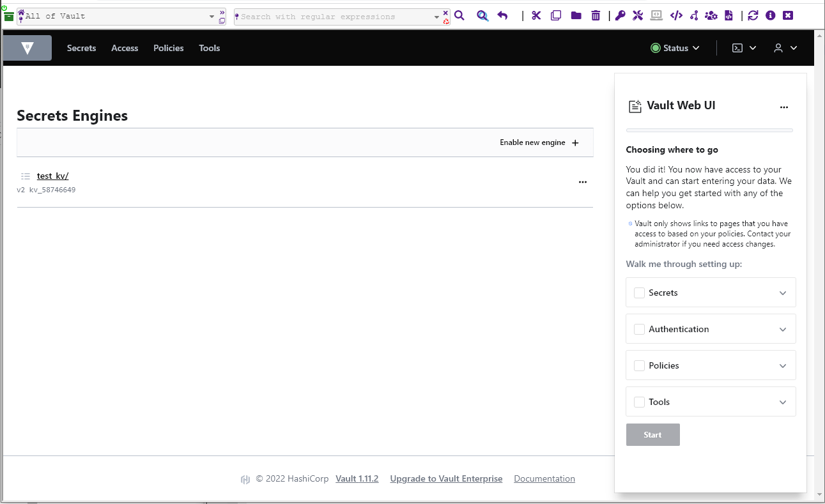Click the code brackets icon in toolbar
825x504 pixels.
tap(676, 15)
